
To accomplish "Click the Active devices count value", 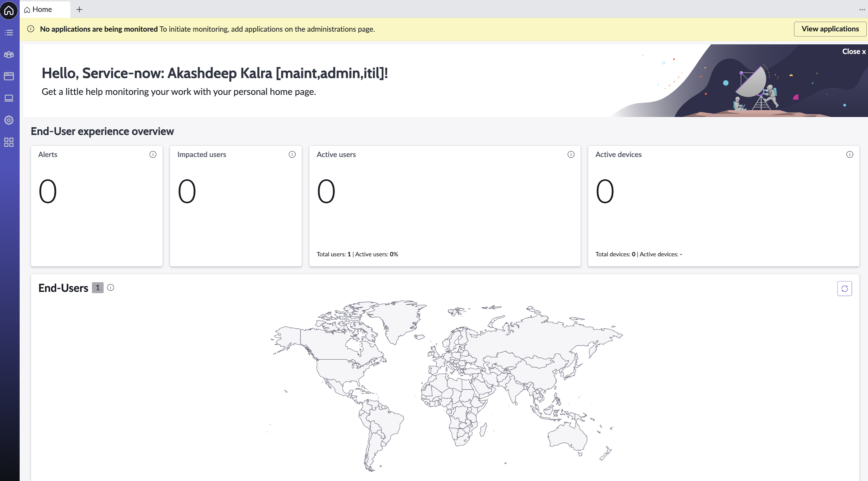I will (x=605, y=191).
